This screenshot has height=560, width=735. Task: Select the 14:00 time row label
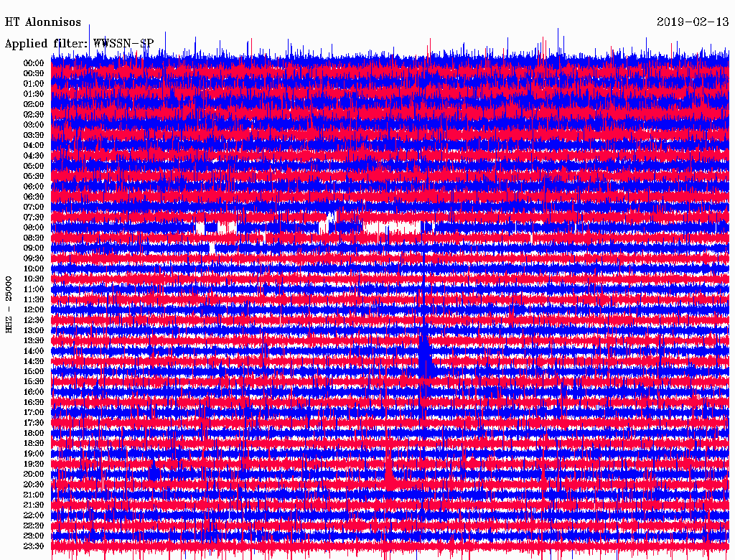[34, 351]
